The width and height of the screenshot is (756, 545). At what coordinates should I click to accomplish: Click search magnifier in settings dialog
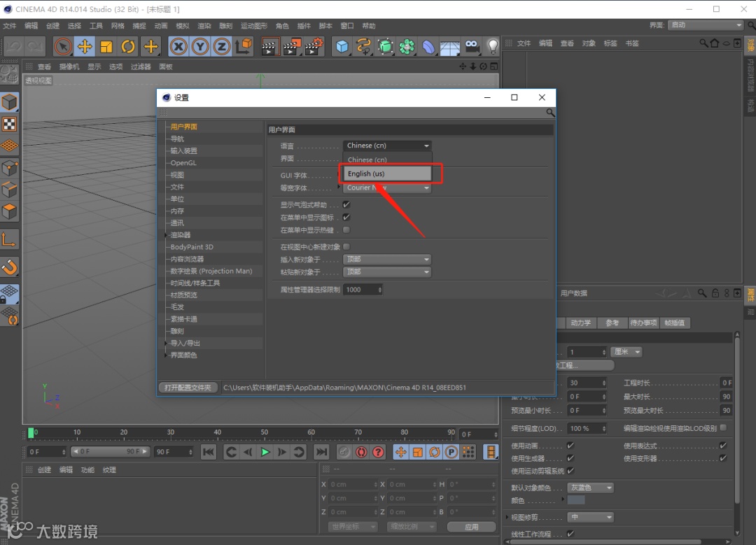coord(550,113)
